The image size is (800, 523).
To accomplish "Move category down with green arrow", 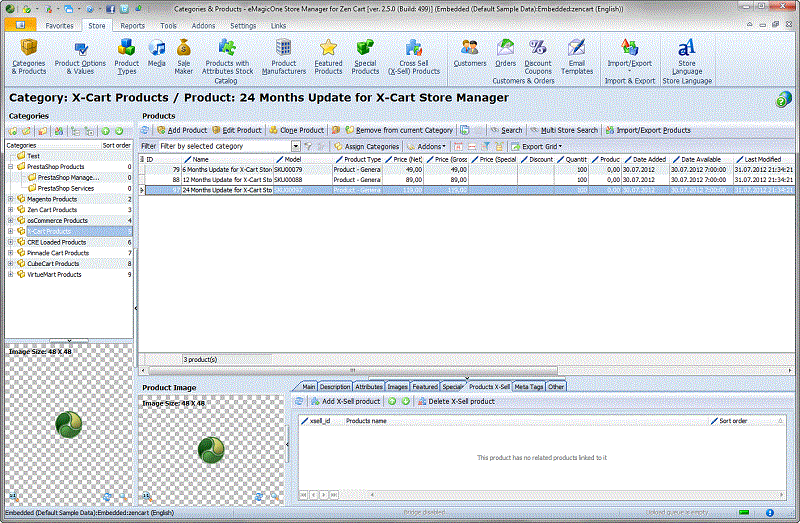I will (x=119, y=131).
